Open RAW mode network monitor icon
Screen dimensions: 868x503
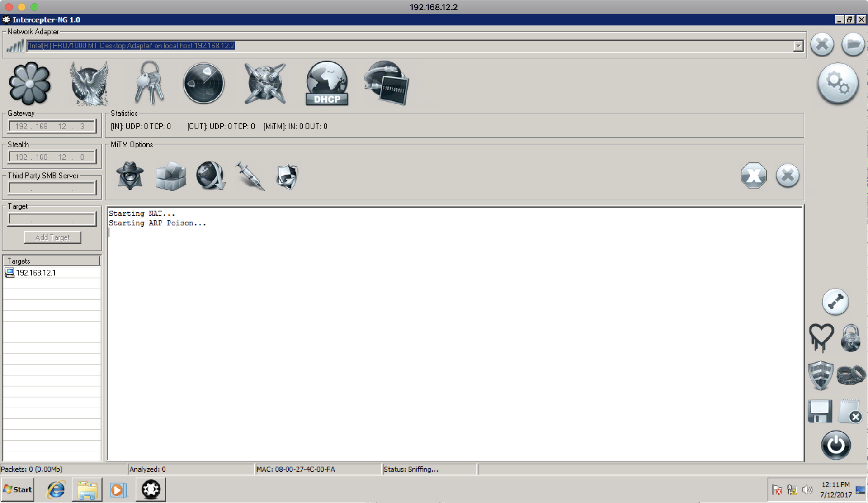coord(387,84)
